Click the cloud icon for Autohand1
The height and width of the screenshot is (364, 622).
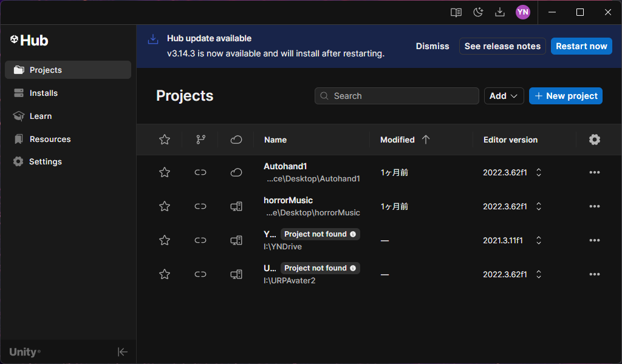tap(236, 172)
